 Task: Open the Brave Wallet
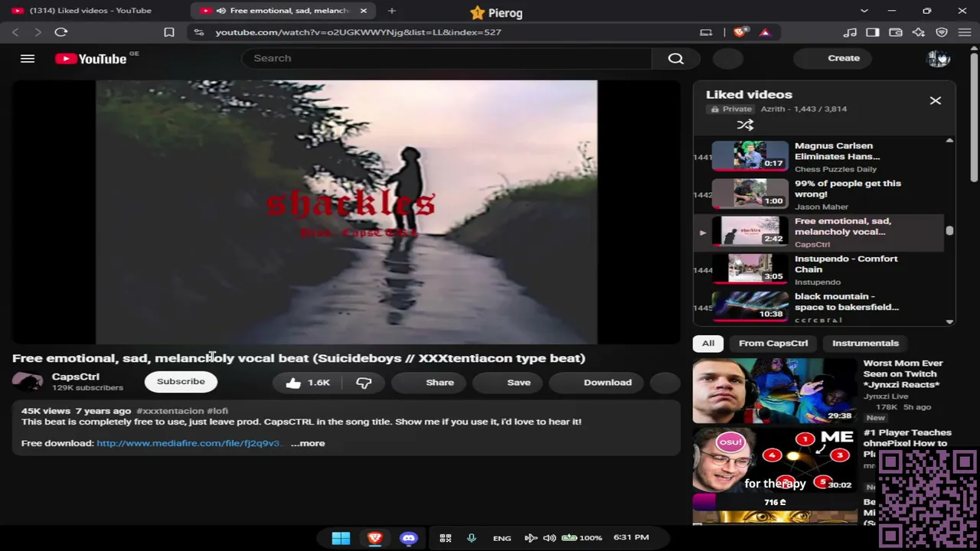point(896,32)
